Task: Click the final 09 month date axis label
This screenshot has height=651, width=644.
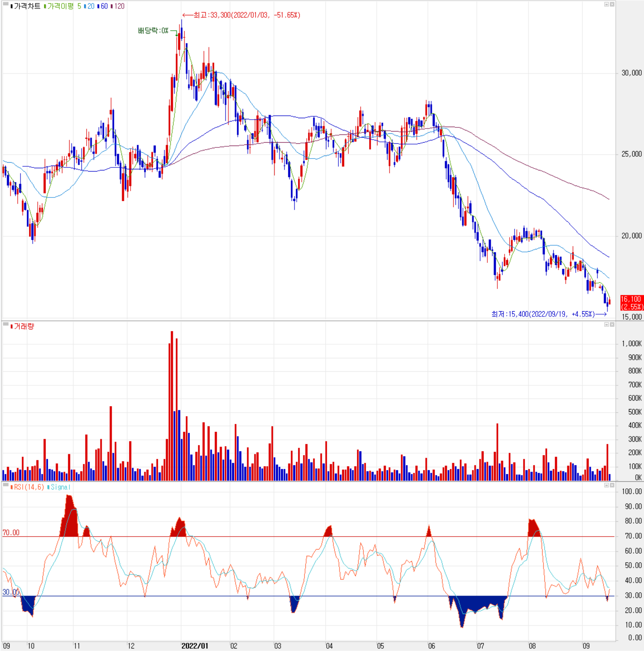Action: 586,646
